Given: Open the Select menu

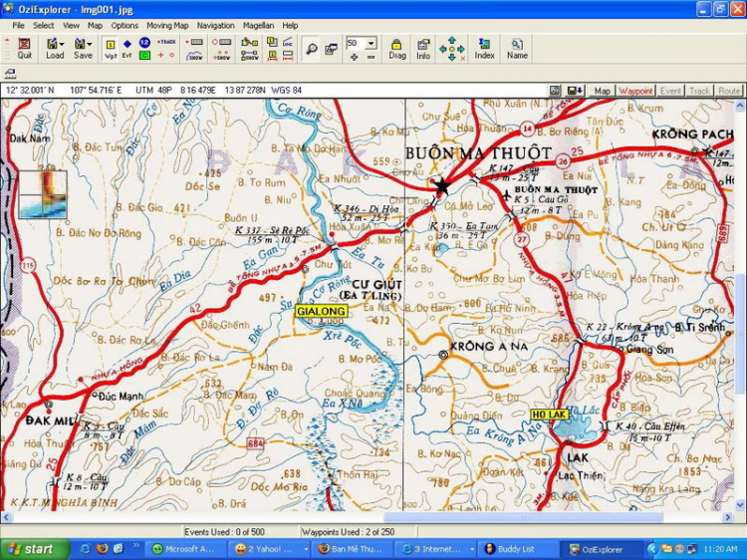Looking at the screenshot, I should 44,25.
